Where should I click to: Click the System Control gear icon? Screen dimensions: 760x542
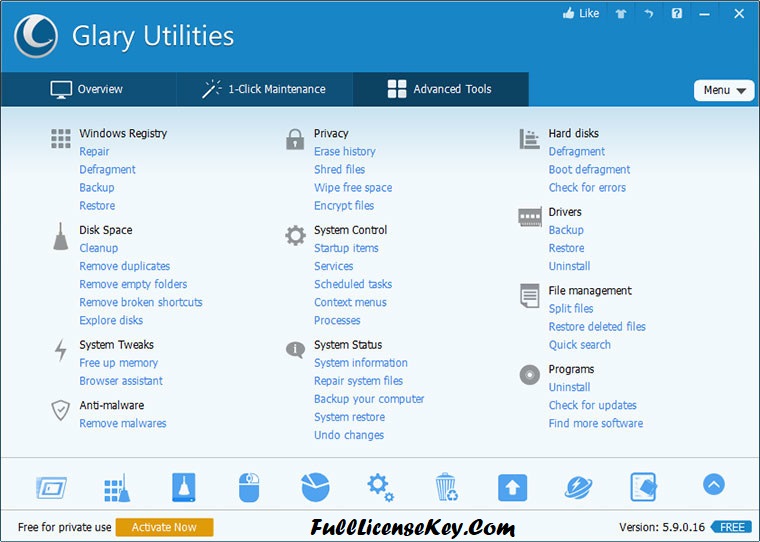[295, 236]
